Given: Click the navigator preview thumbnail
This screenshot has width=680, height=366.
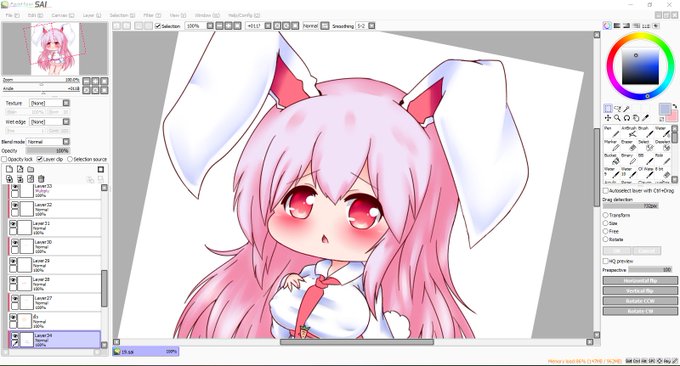Looking at the screenshot, I should (x=55, y=49).
